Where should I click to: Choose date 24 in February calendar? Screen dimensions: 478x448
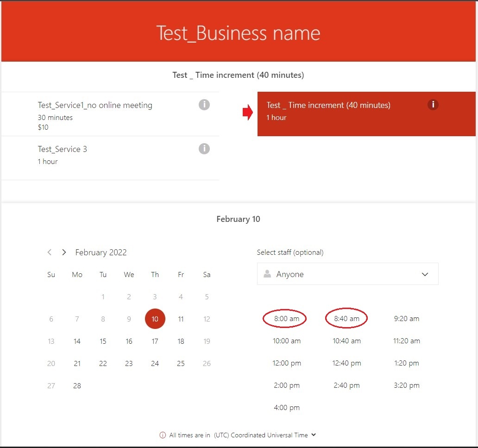[155, 364]
